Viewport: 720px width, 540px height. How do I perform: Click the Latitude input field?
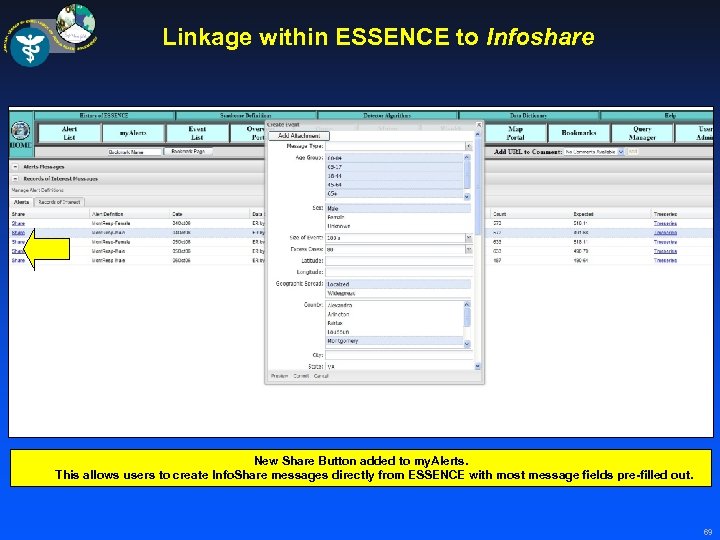[x=399, y=261]
